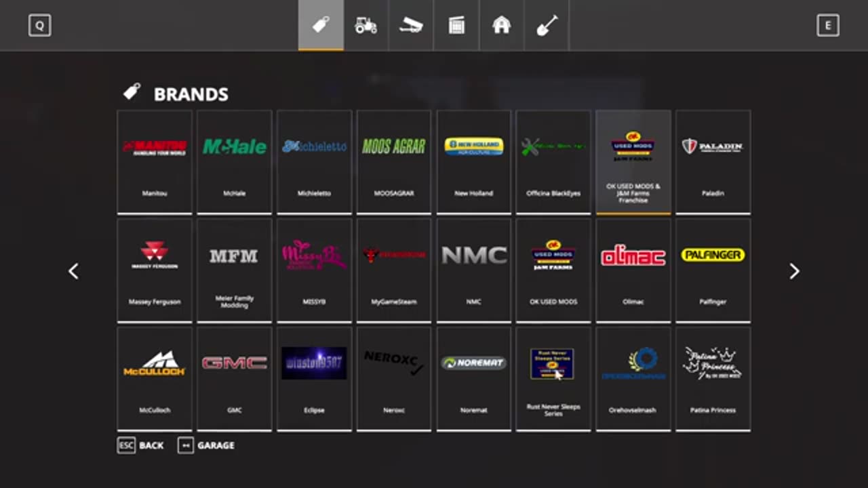Image resolution: width=868 pixels, height=488 pixels.
Task: Click the Garage button
Action: pos(206,445)
